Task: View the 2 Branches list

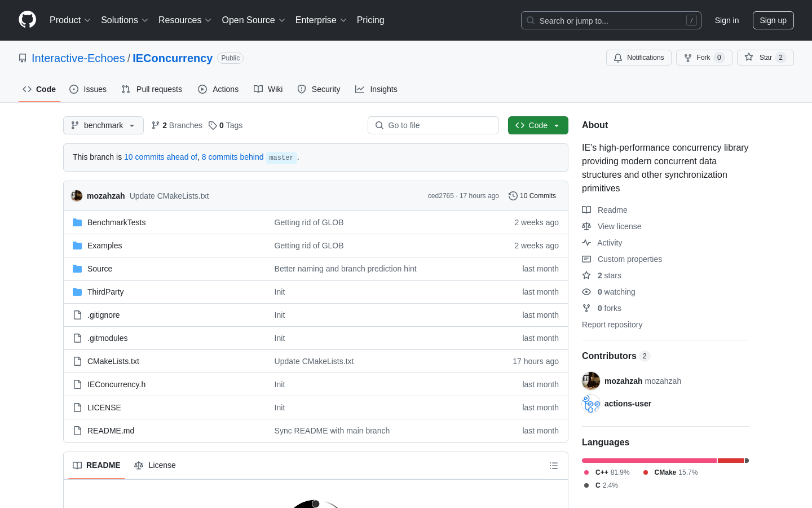Action: coord(177,125)
